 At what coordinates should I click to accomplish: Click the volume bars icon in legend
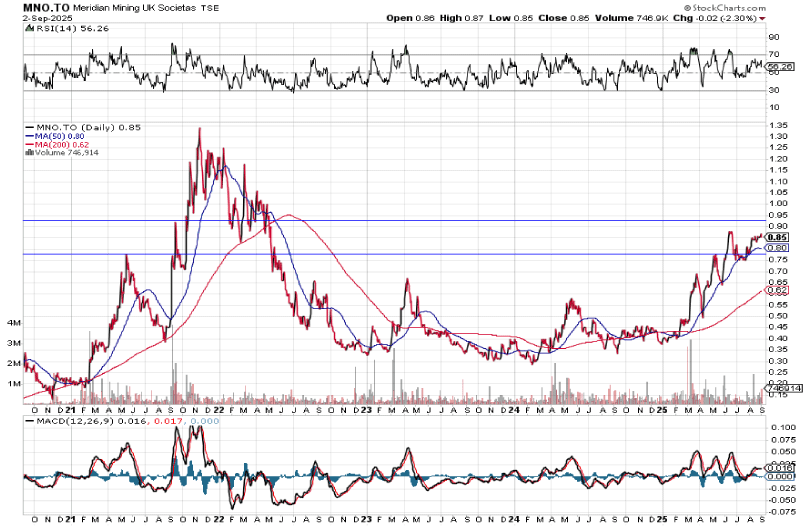point(29,152)
